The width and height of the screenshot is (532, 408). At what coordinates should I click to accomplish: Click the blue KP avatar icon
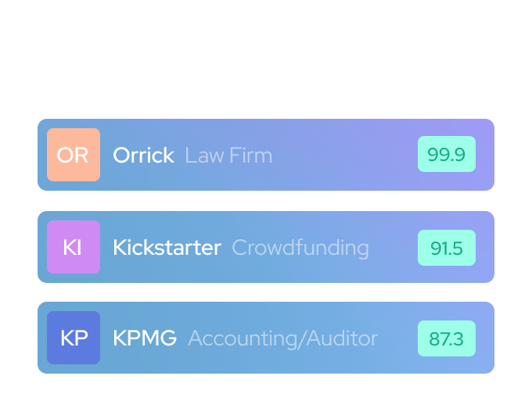[x=74, y=338]
